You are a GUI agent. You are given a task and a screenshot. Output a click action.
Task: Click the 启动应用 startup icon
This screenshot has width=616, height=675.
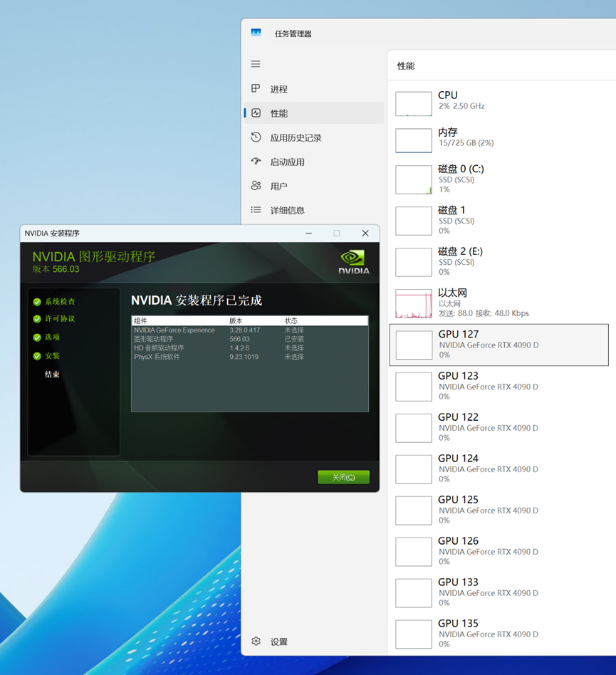(x=256, y=162)
